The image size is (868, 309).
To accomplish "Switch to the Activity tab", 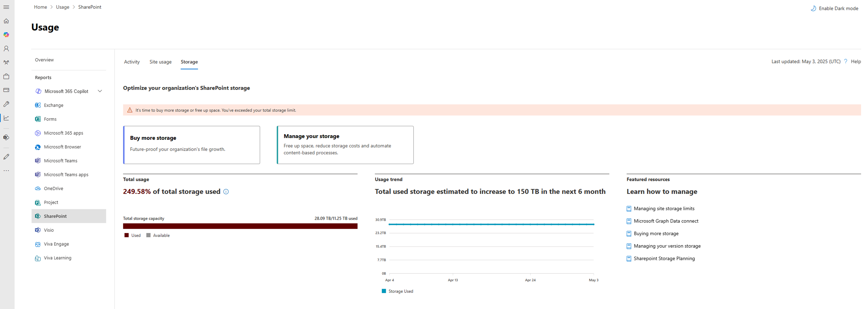I will coord(132,62).
